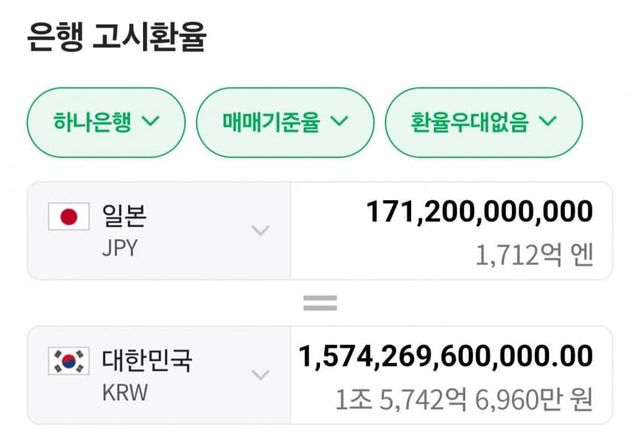
Task: Open the 하나은행 bank selector
Action: click(105, 122)
